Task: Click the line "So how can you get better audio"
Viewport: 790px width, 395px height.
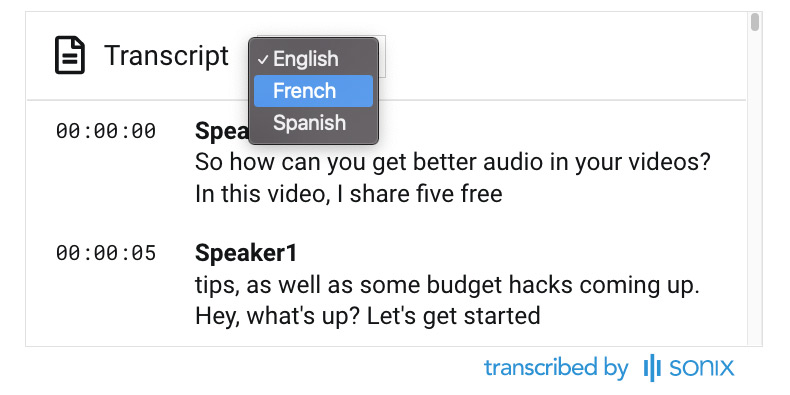Action: (452, 163)
